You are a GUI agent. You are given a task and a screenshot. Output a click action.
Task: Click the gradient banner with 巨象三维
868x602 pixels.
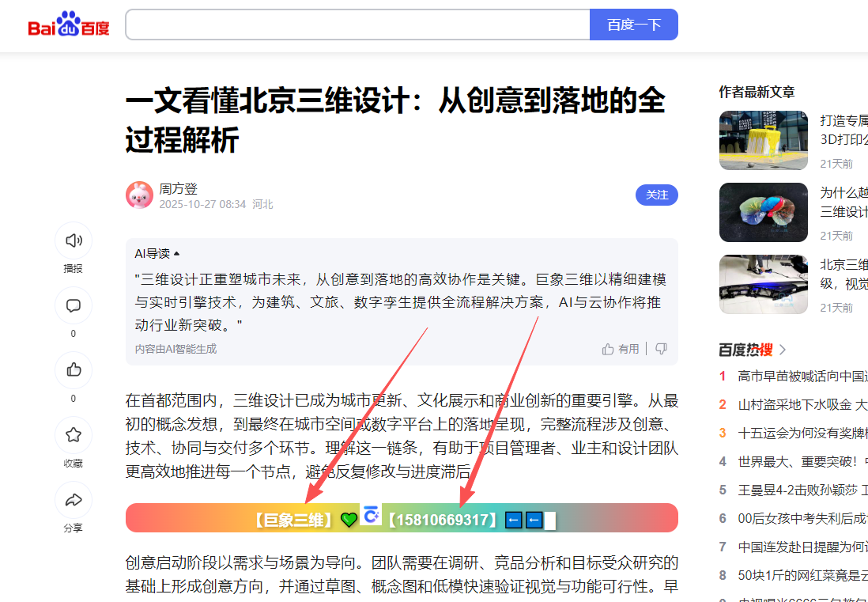point(402,518)
